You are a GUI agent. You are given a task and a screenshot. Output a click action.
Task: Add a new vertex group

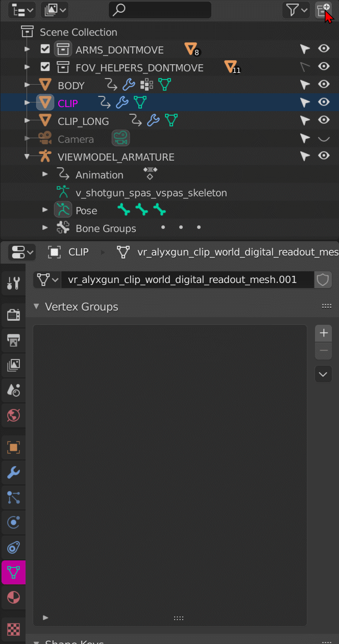click(x=323, y=333)
